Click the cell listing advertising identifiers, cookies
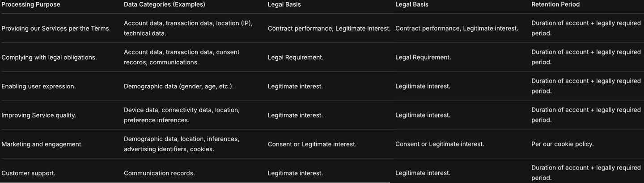644x183 pixels. point(182,144)
